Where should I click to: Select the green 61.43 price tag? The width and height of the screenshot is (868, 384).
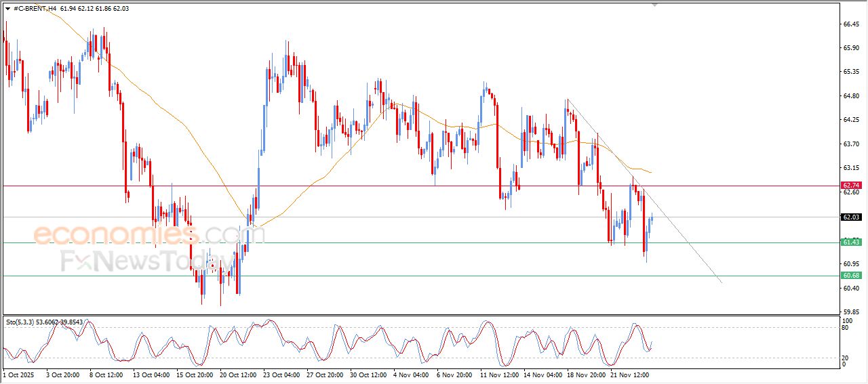(x=851, y=242)
